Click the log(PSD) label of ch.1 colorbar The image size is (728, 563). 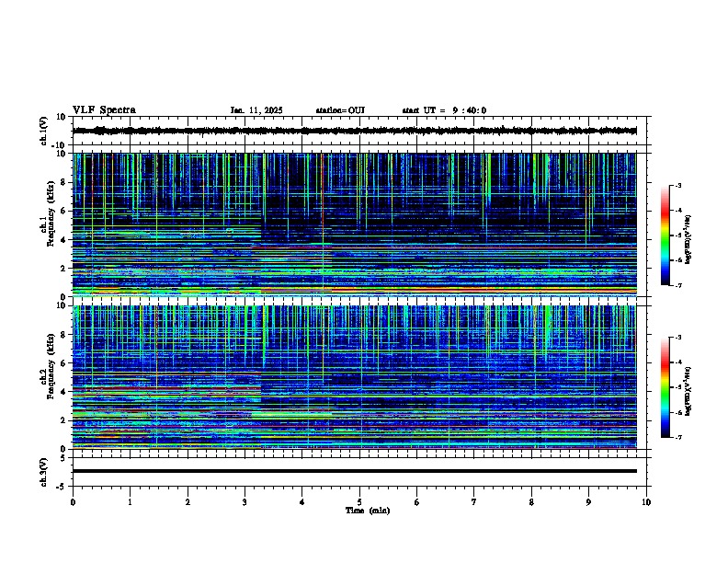pyautogui.click(x=688, y=240)
